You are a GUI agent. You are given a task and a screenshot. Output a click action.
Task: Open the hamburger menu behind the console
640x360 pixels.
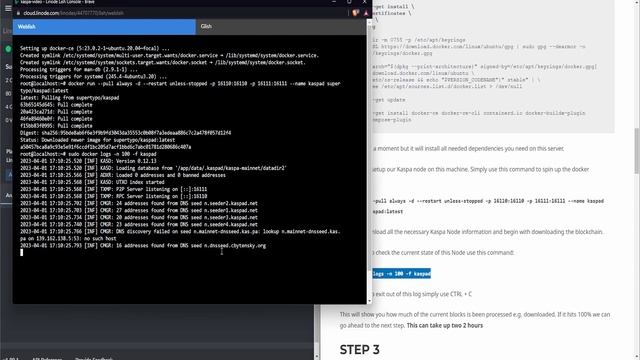point(8,9)
